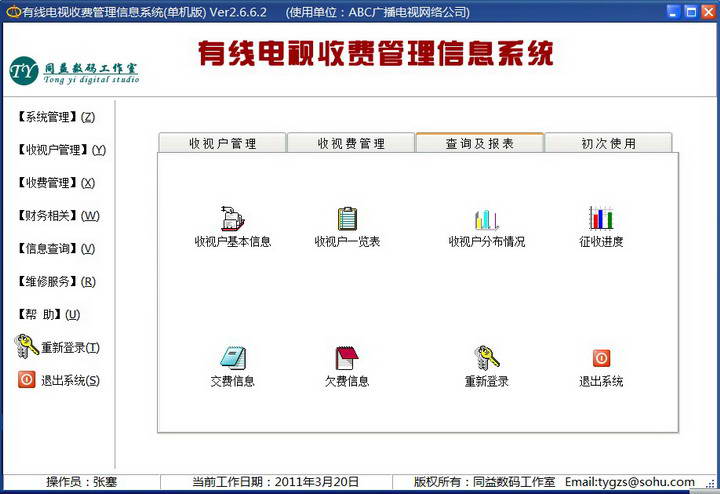Screen dimensions: 720x494
Task: Open 【维修服务】(R) menu
Action: point(56,281)
